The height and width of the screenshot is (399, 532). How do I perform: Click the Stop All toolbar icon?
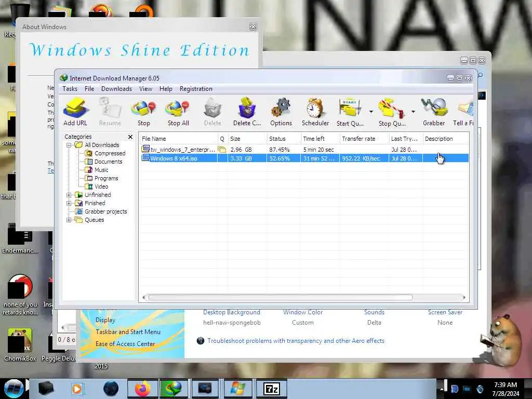pyautogui.click(x=178, y=112)
